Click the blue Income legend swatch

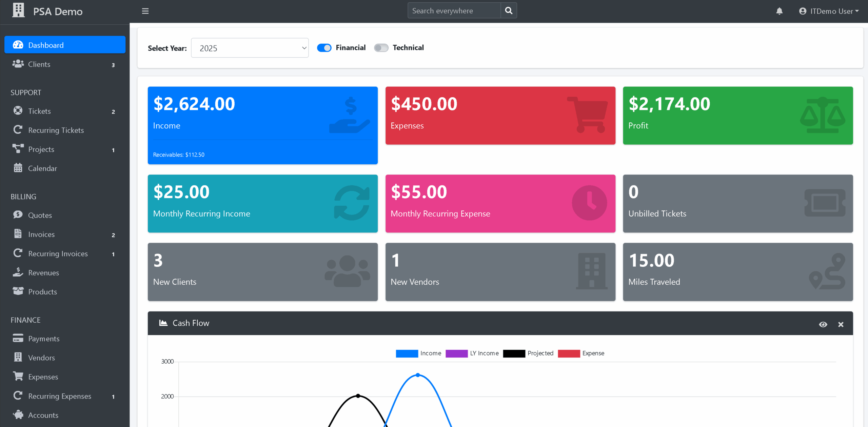(x=407, y=353)
